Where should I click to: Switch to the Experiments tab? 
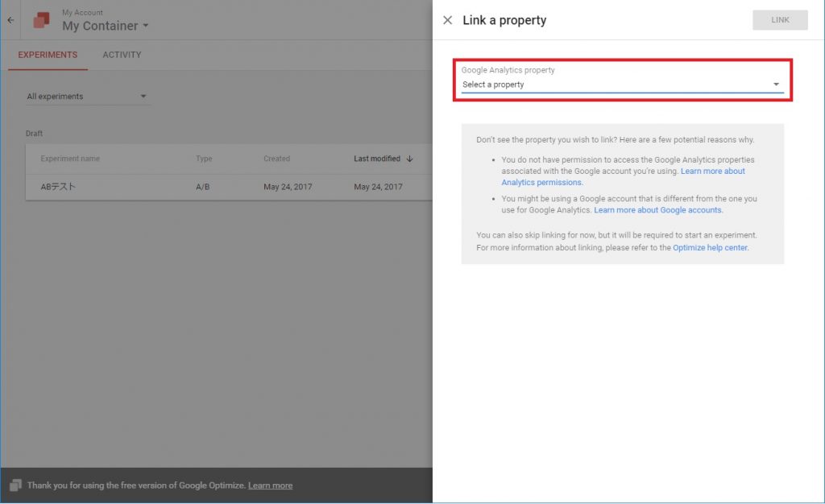pos(48,55)
